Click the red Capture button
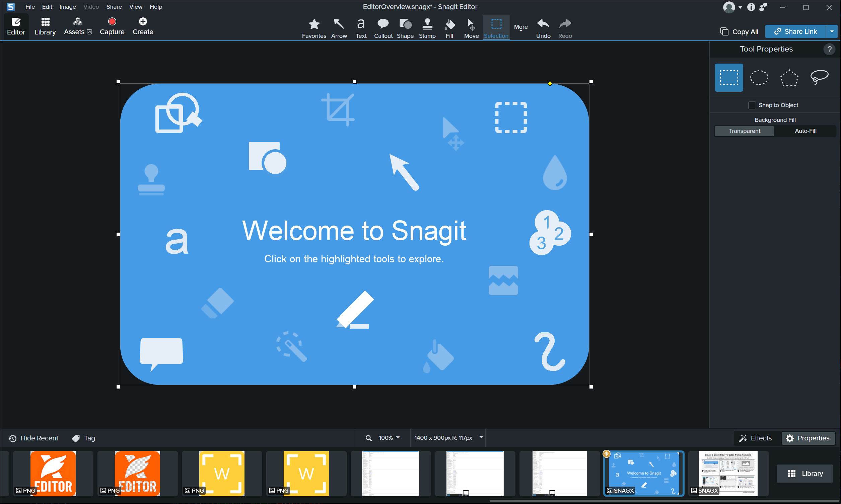The image size is (841, 504). click(112, 26)
